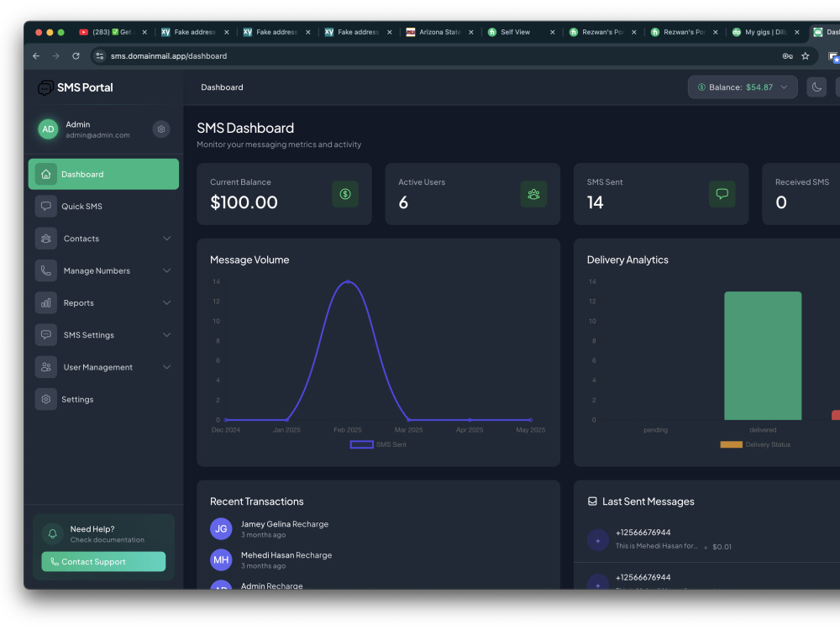Viewport: 840px width, 630px height.
Task: Click the $100.00 current balance value
Action: pos(244,202)
